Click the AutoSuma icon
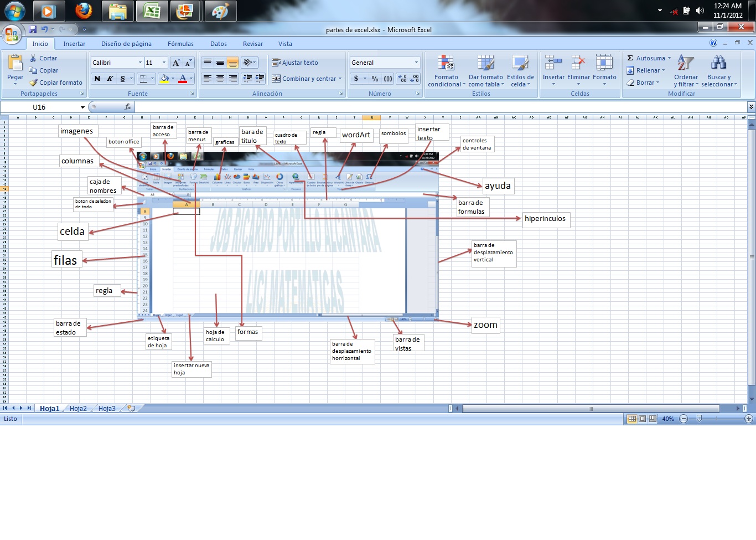 pos(630,58)
